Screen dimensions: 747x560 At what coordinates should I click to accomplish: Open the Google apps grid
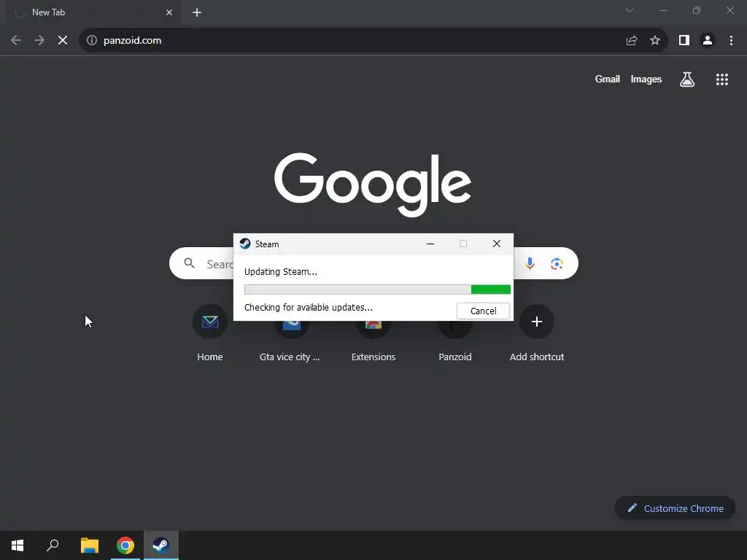pyautogui.click(x=722, y=79)
